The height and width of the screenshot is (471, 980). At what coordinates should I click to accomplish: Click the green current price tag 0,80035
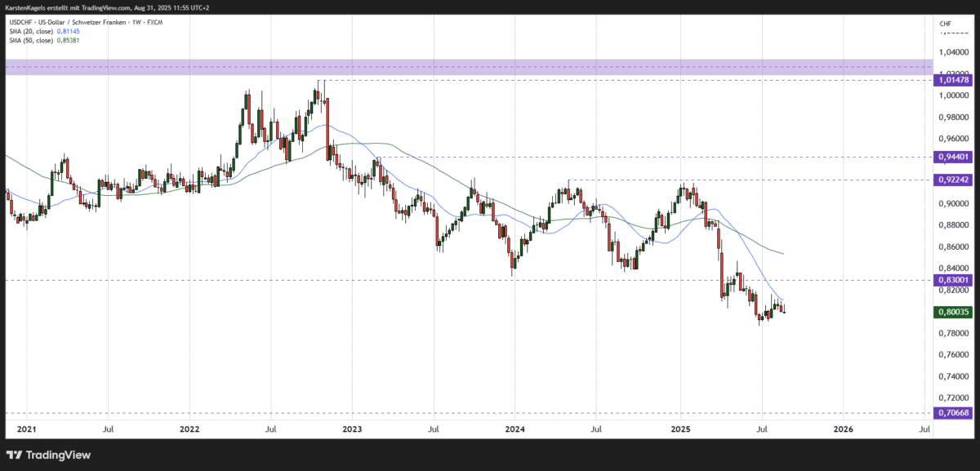[952, 311]
